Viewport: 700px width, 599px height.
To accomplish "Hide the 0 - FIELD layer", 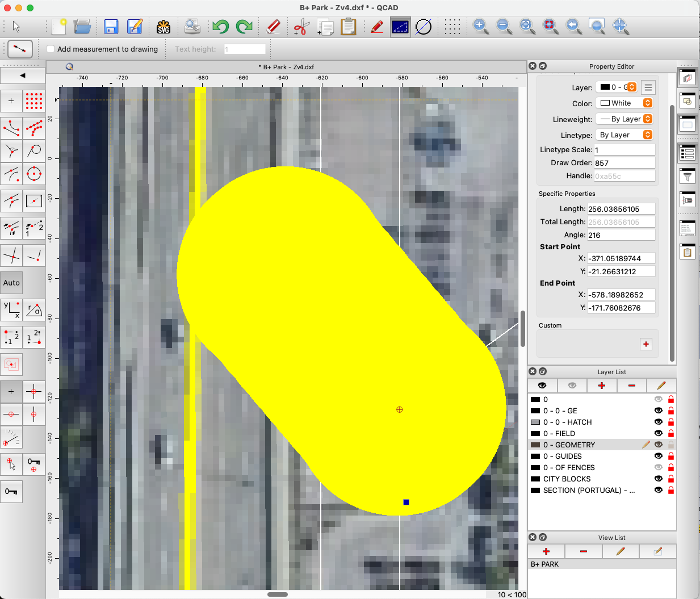I will 659,433.
